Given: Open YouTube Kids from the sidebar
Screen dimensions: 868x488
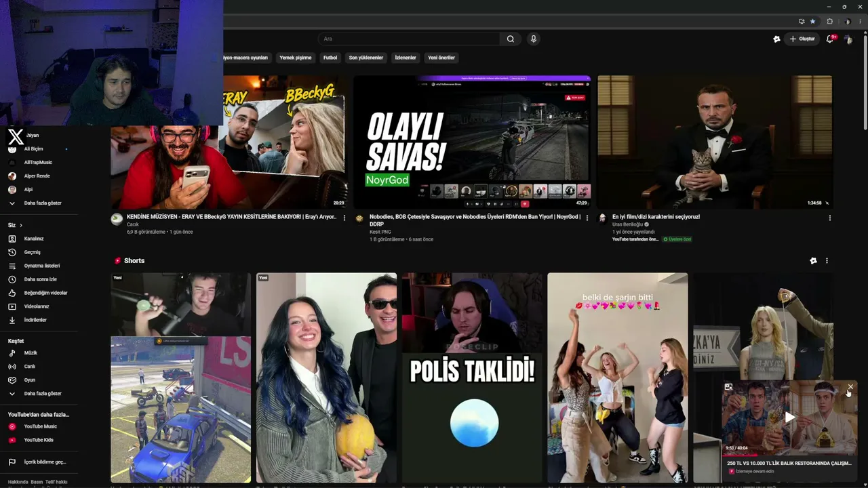Looking at the screenshot, I should tap(39, 440).
